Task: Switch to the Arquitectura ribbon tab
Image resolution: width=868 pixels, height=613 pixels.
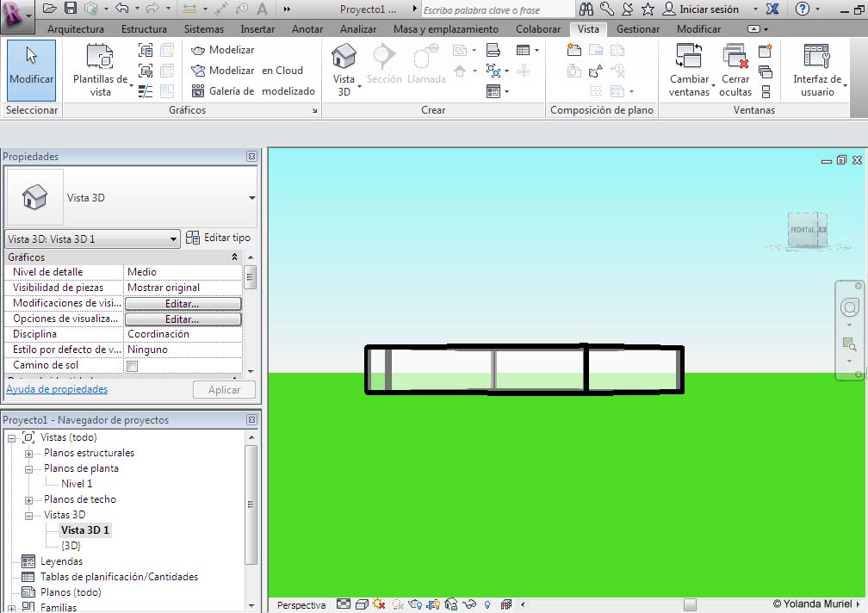Action: pos(76,29)
